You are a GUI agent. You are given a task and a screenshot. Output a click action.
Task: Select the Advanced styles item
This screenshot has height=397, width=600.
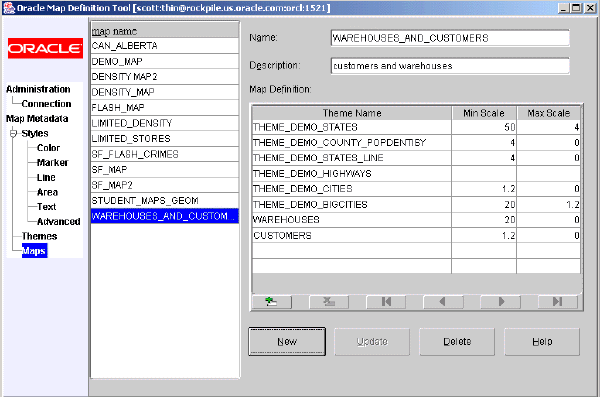59,221
